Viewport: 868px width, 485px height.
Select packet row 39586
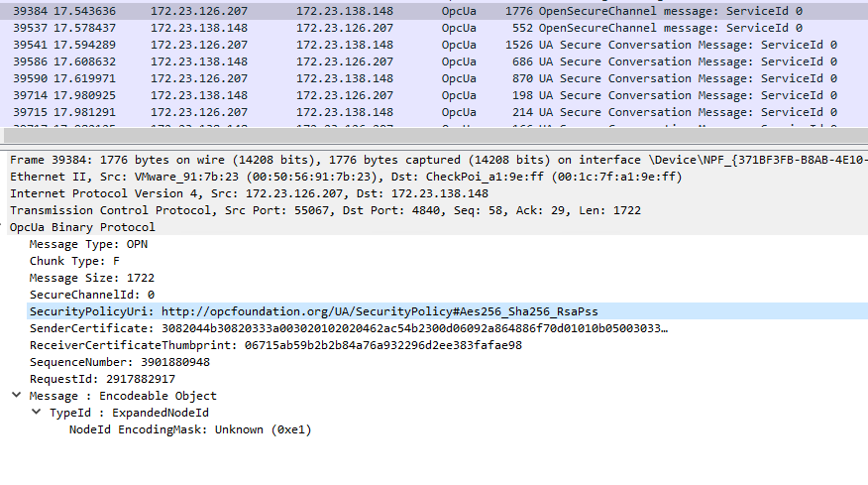point(396,61)
